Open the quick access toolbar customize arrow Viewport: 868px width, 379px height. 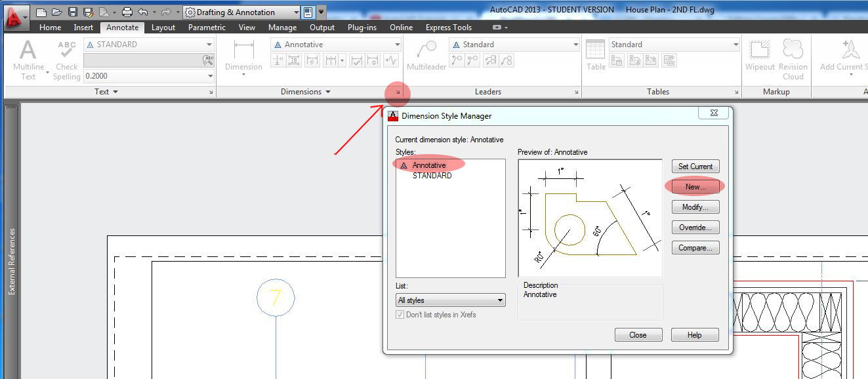pyautogui.click(x=321, y=12)
